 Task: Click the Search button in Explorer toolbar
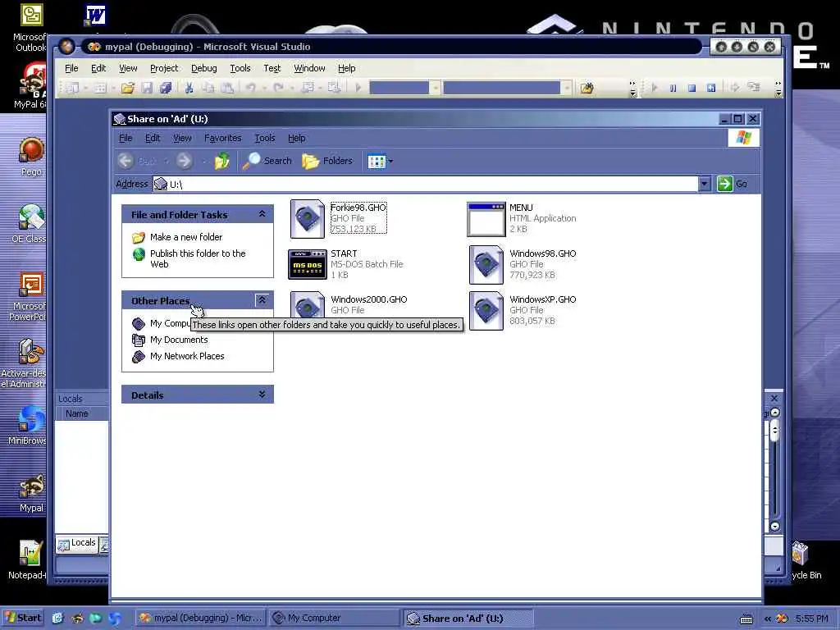coord(267,161)
